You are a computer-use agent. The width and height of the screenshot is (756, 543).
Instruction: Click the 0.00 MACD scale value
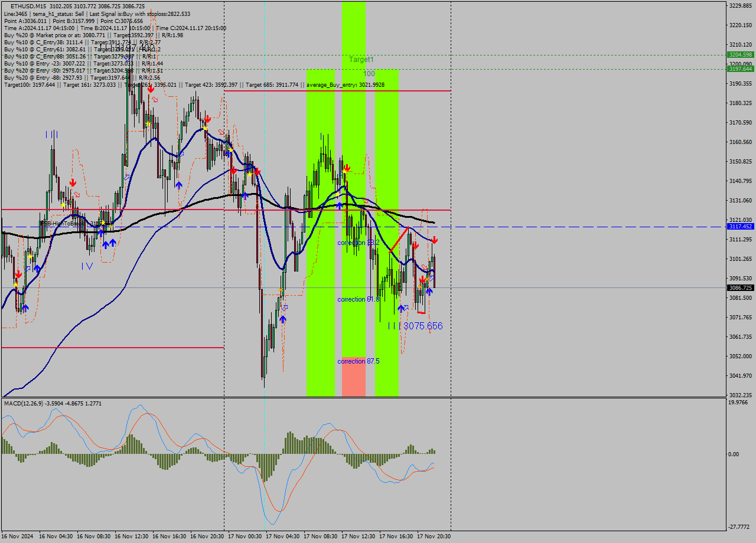(x=734, y=454)
